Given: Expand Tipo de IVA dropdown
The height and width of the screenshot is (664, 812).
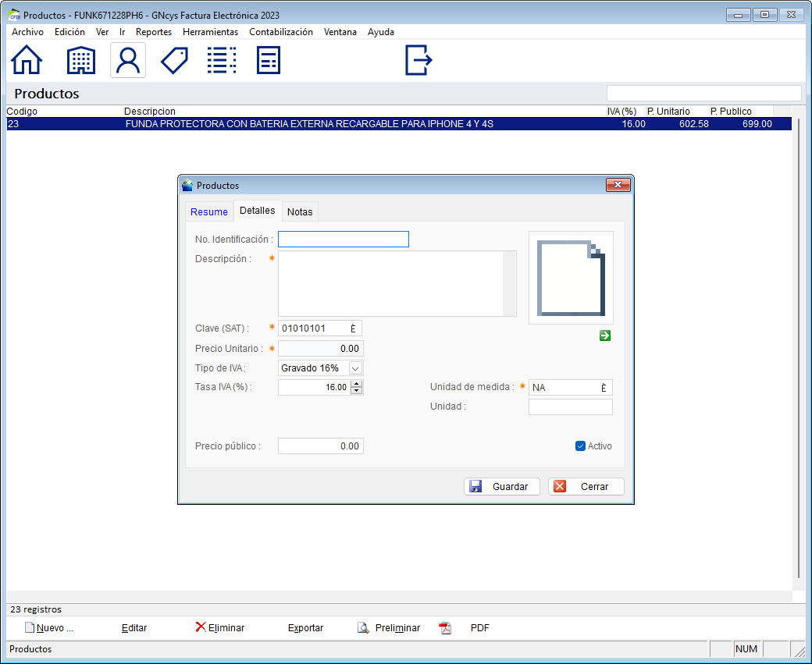Looking at the screenshot, I should click(355, 368).
